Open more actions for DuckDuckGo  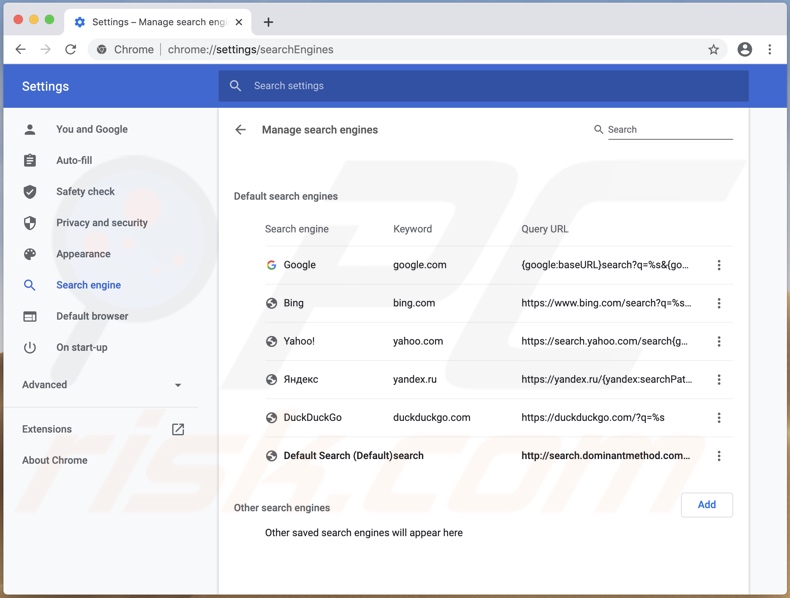[719, 418]
